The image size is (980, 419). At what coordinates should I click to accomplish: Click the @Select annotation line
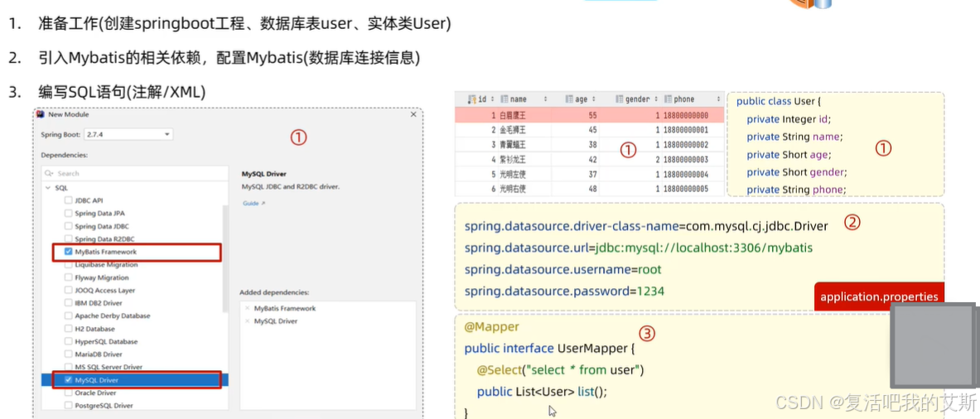click(560, 370)
